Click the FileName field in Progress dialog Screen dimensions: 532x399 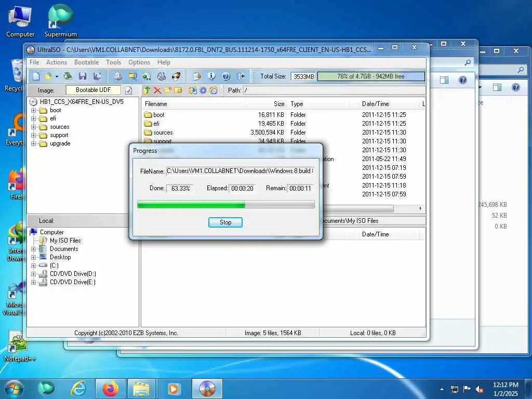click(240, 171)
